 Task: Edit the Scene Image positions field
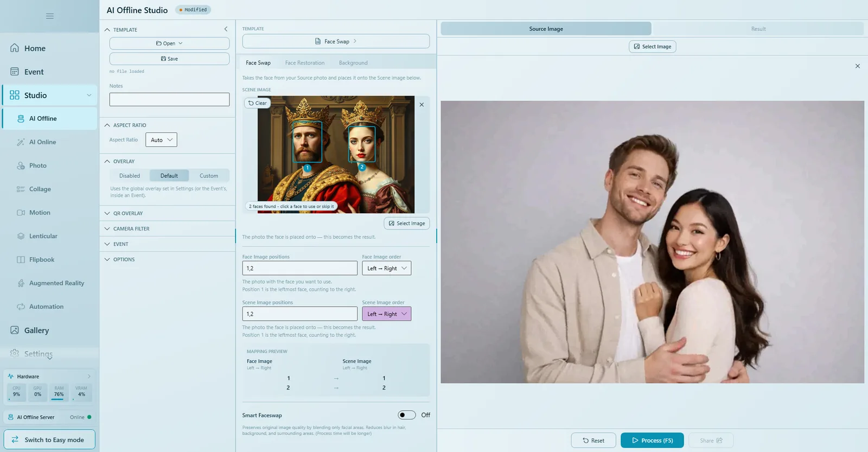pyautogui.click(x=299, y=314)
